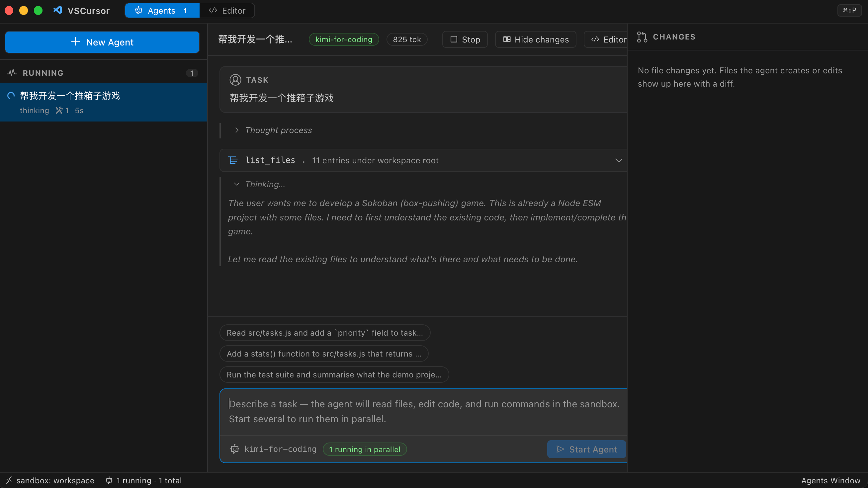Viewport: 868px width, 488px height.
Task: Click the running count badge 1
Action: pos(192,73)
